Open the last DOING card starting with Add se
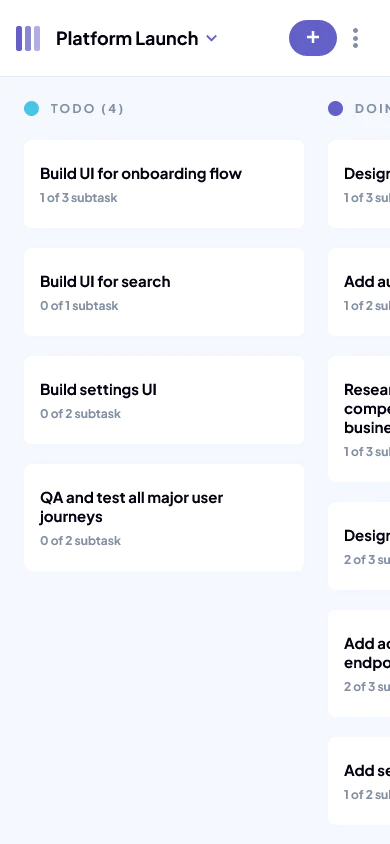 point(359,781)
